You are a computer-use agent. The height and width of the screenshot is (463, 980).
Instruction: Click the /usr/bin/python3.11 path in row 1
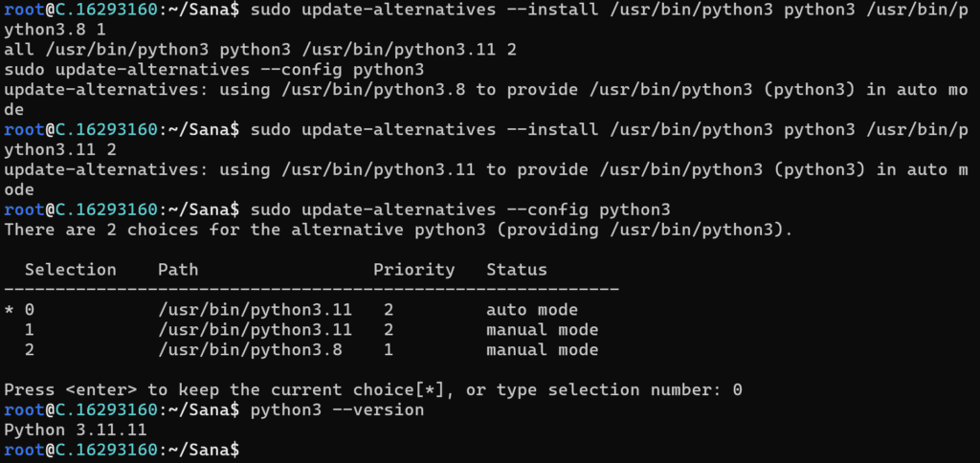[255, 330]
